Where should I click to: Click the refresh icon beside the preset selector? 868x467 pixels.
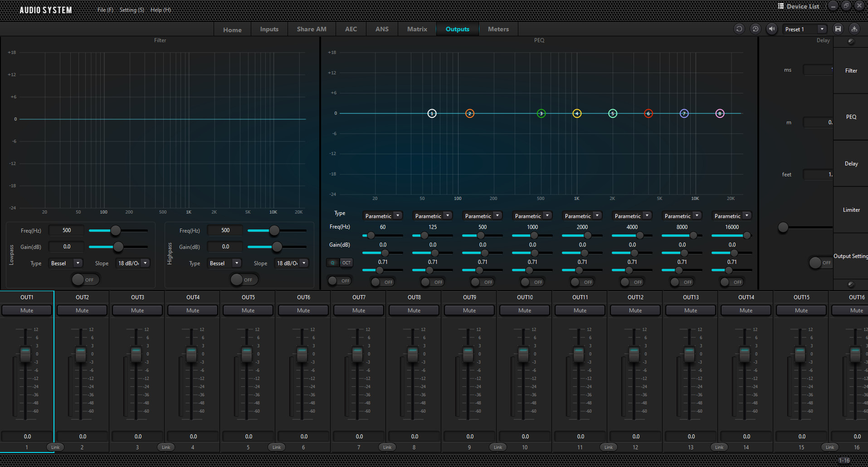739,29
